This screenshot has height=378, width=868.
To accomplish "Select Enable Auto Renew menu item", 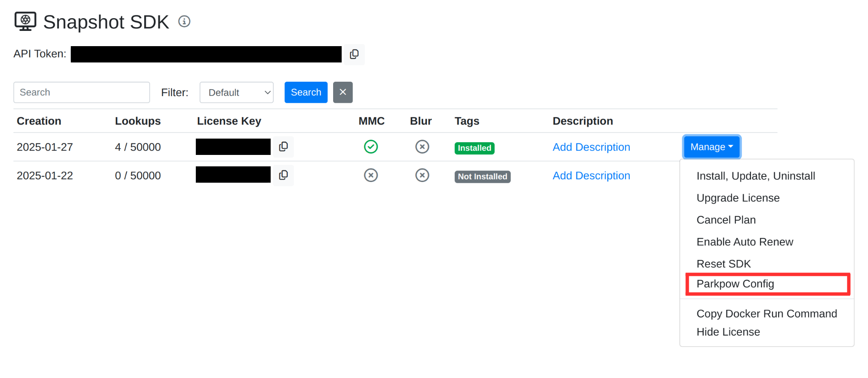I will 745,242.
